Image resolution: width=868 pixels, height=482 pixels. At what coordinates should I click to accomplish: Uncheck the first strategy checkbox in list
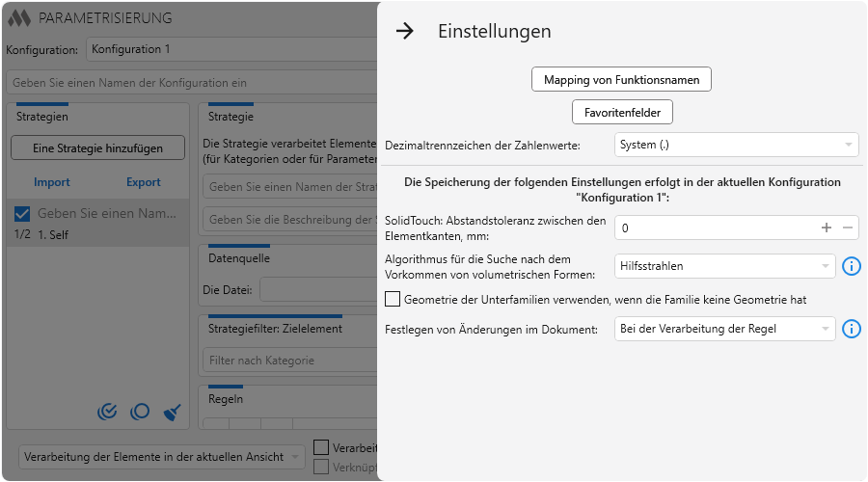click(23, 214)
